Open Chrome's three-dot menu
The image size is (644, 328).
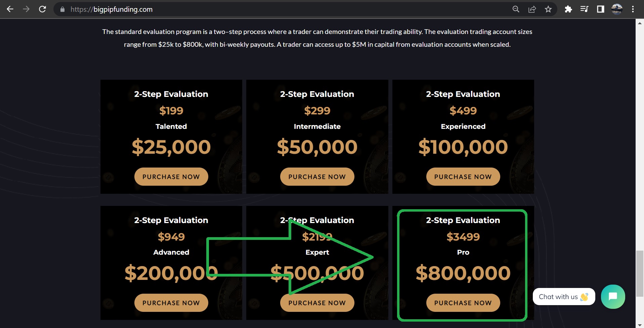(633, 9)
